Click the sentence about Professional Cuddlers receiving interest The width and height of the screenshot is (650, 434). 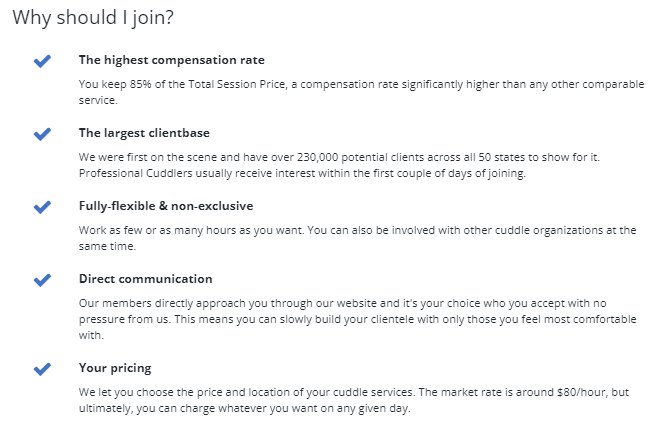[x=302, y=173]
